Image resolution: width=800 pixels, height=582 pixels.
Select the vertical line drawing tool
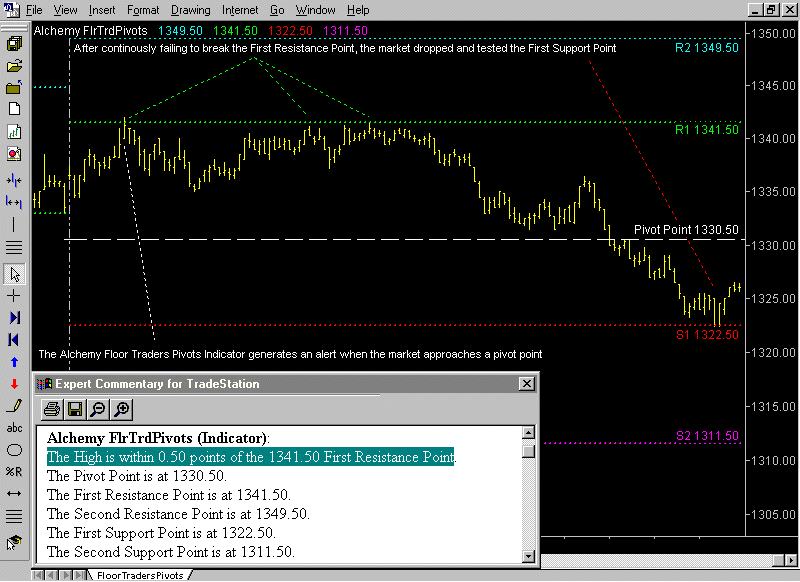14,224
